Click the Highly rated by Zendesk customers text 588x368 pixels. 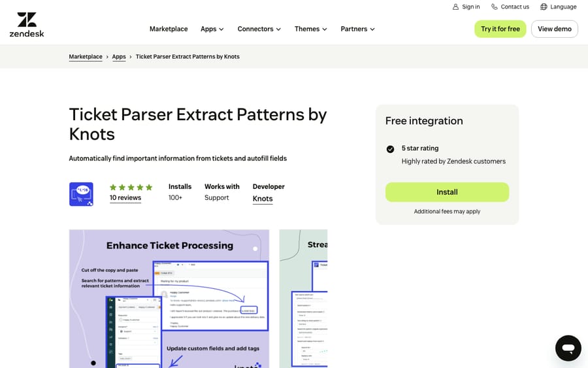tap(453, 161)
